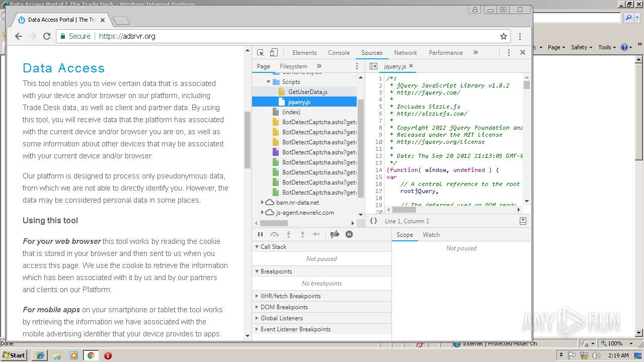Expand the bam.nr-data.net domain
Screen dimensions: 644x362
[x=262, y=203]
